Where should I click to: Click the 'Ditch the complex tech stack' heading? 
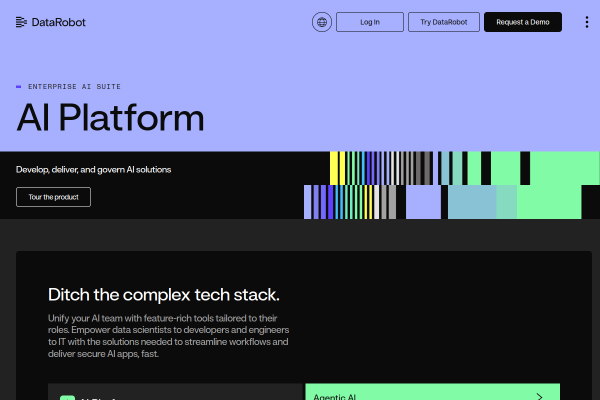click(x=164, y=294)
